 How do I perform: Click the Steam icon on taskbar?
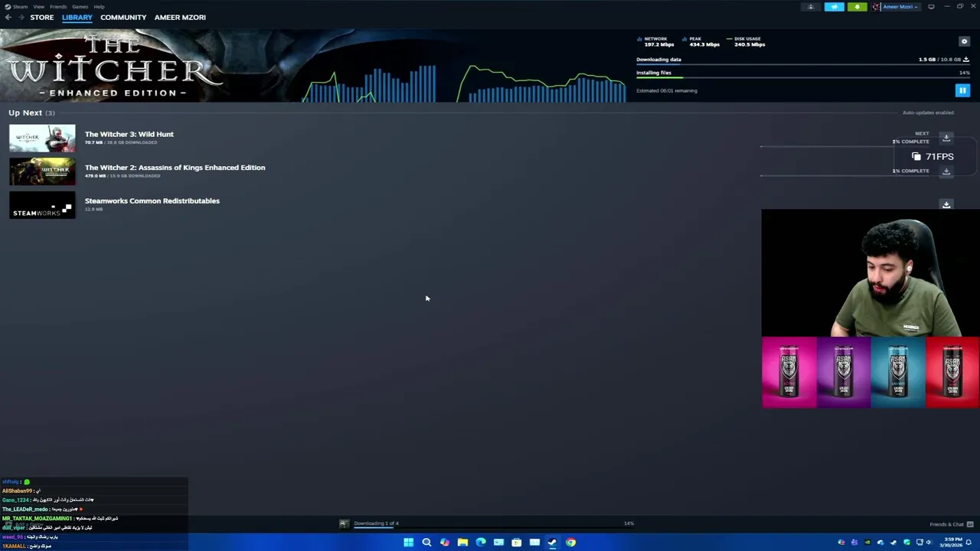tap(552, 543)
